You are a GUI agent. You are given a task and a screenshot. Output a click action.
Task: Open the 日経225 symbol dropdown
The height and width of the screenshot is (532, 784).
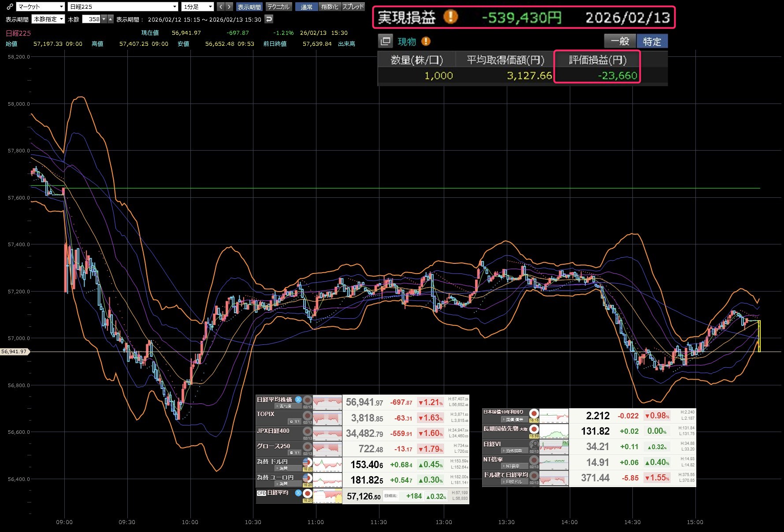point(123,7)
